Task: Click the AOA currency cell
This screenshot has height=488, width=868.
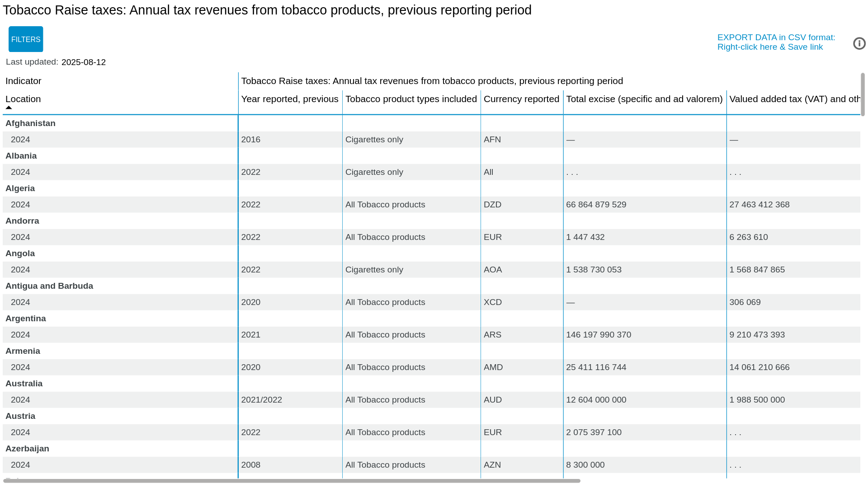Action: tap(493, 270)
